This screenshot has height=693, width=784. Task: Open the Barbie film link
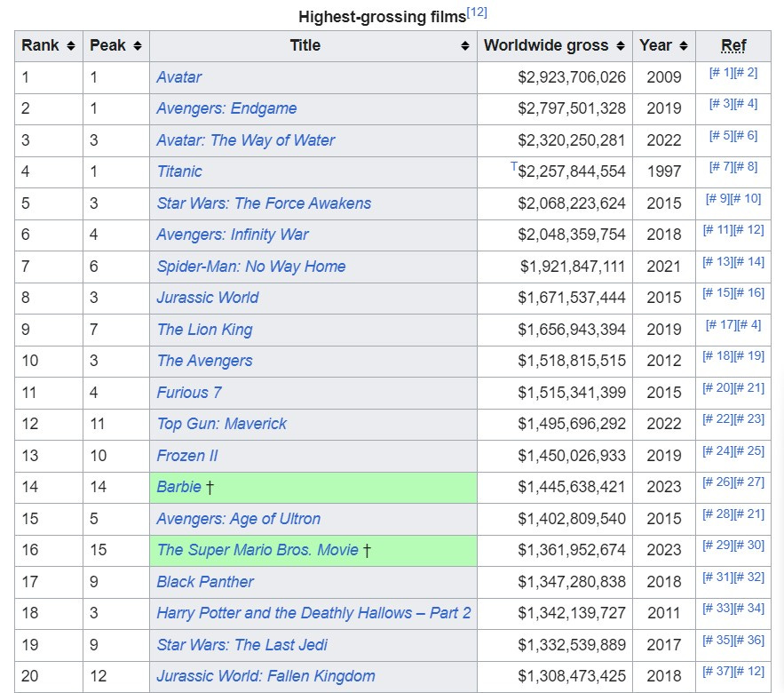178,486
